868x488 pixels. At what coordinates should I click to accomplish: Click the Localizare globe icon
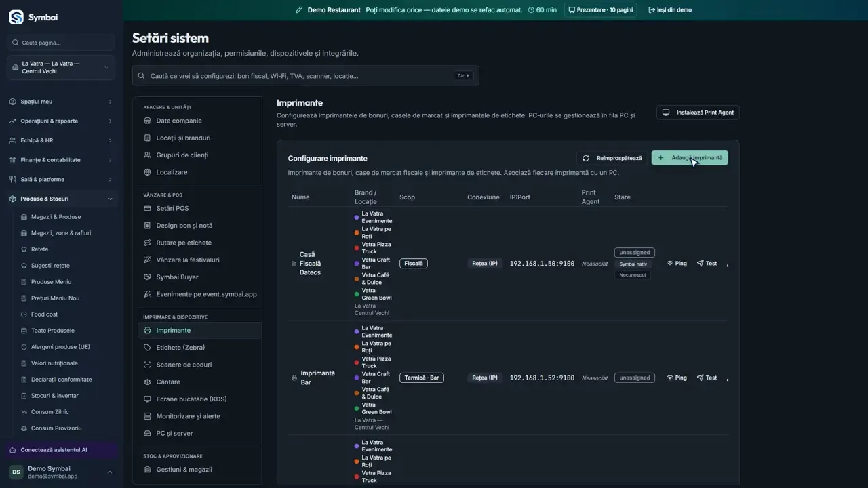[x=147, y=172]
